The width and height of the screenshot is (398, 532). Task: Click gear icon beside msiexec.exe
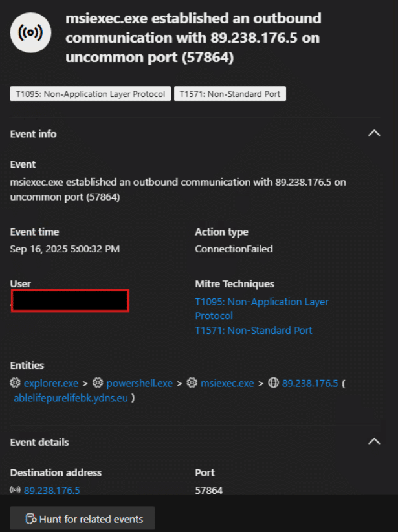192,383
